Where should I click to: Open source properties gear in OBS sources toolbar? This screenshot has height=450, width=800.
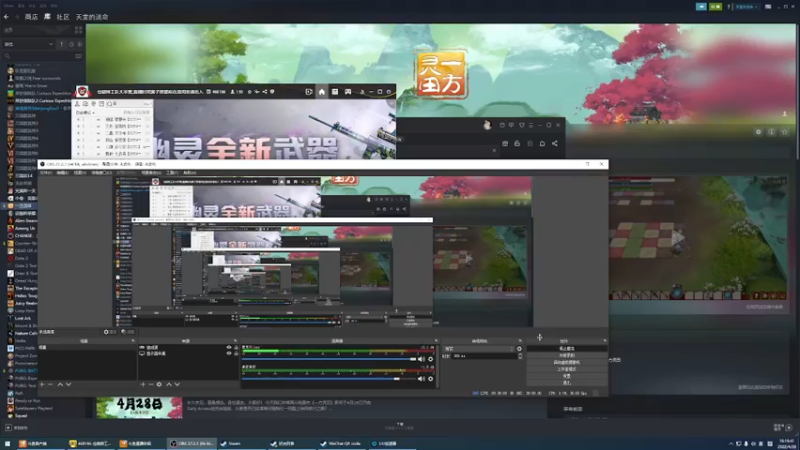159,384
